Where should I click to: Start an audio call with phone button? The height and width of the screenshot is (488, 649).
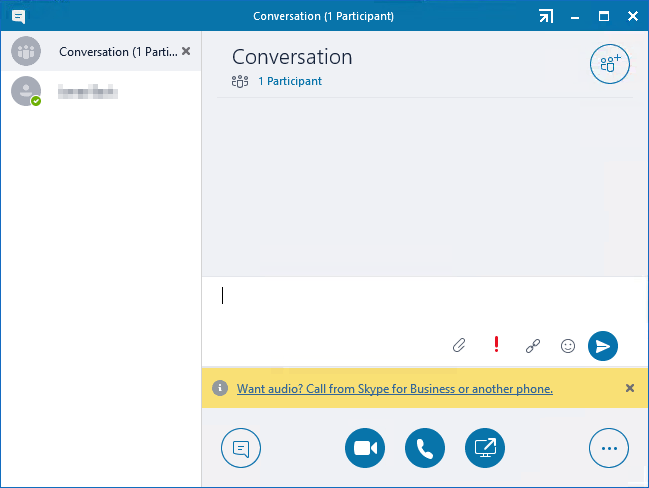coord(425,448)
